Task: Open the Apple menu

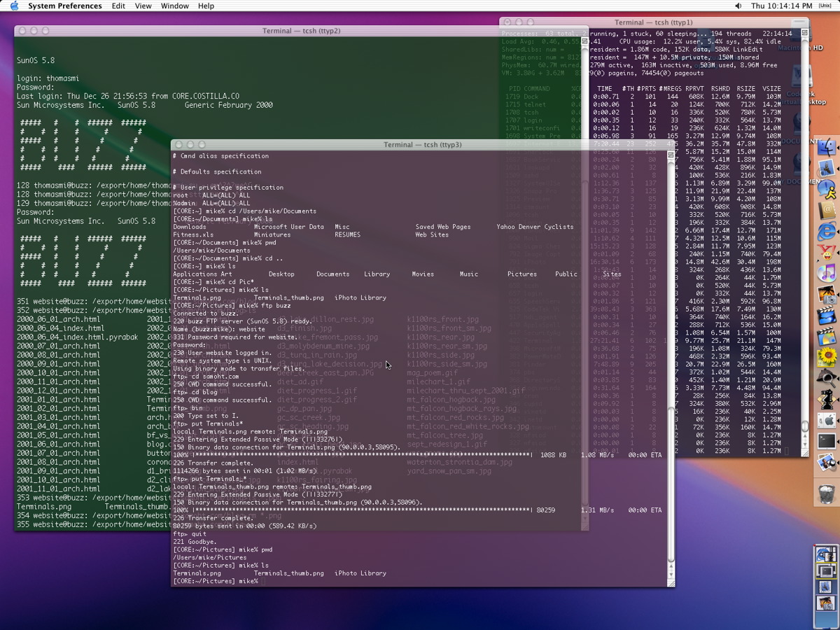Action: (14, 6)
